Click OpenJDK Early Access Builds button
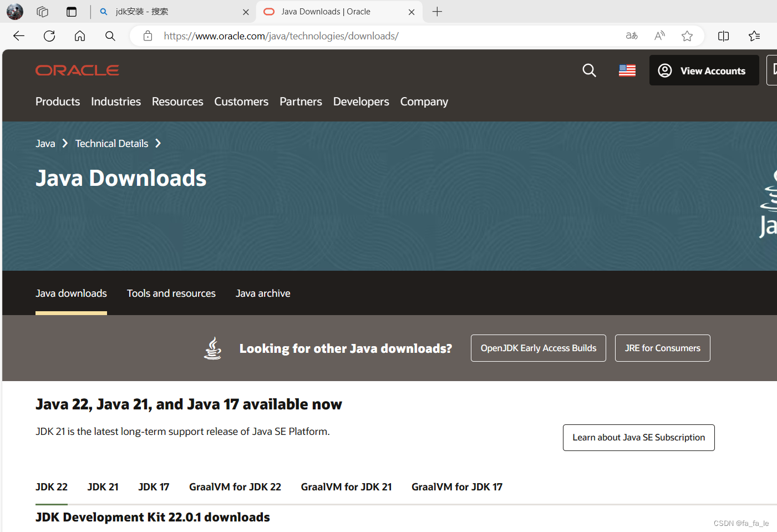777x532 pixels. point(539,348)
